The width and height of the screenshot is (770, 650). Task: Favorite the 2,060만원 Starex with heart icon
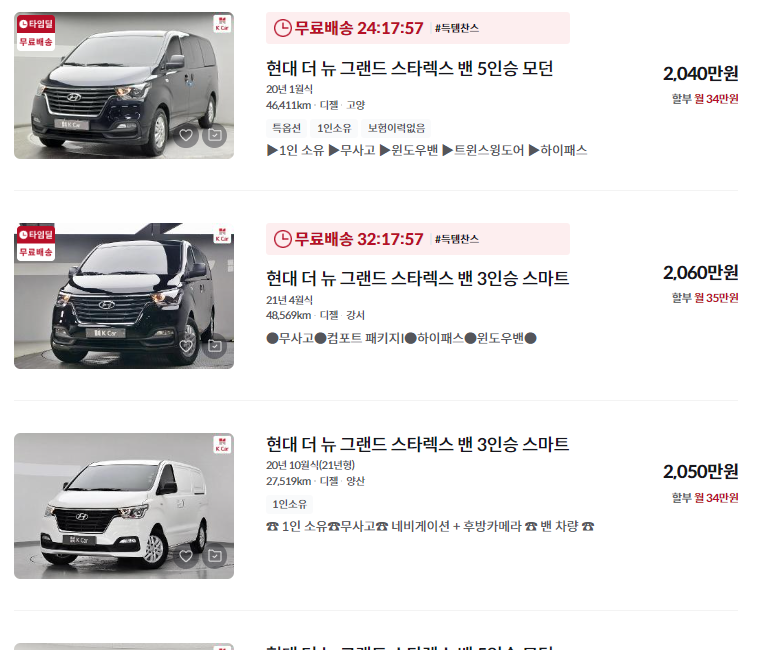point(186,346)
